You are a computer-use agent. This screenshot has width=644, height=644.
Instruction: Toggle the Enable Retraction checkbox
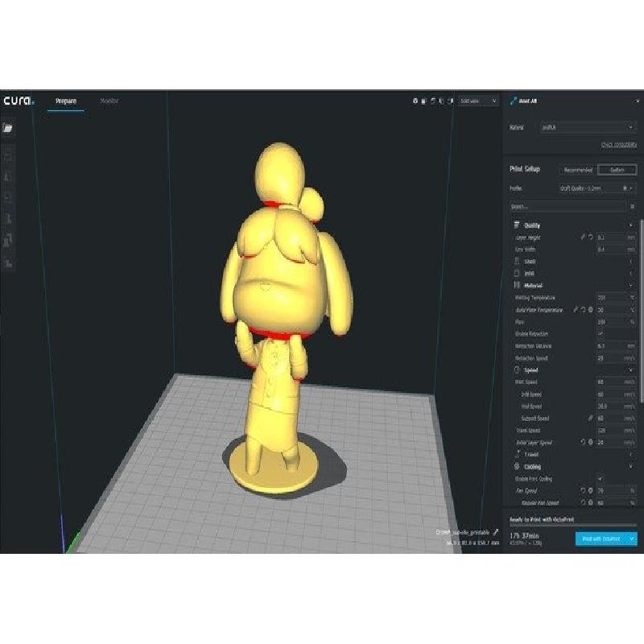point(600,334)
